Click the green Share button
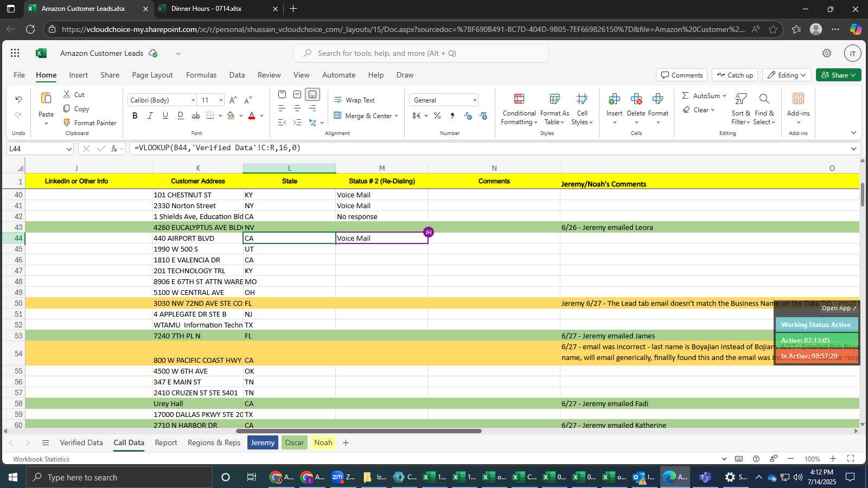The height and width of the screenshot is (488, 868). [x=838, y=75]
